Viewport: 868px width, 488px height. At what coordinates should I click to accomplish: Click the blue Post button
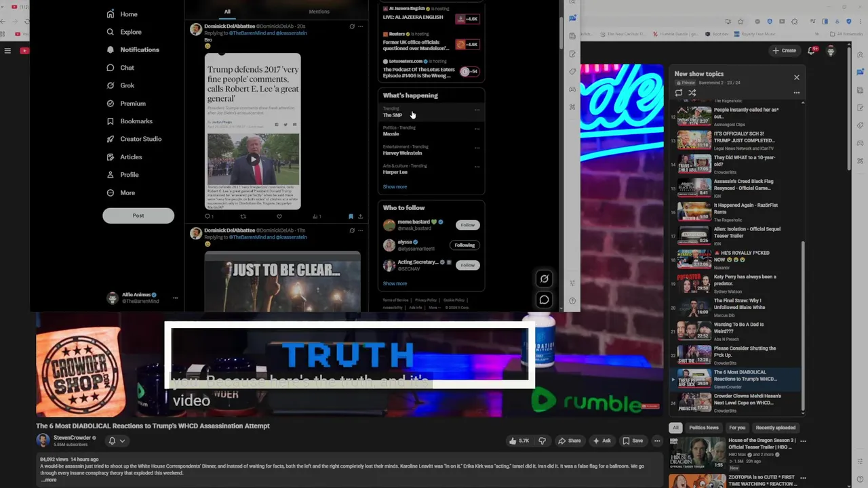click(x=138, y=216)
